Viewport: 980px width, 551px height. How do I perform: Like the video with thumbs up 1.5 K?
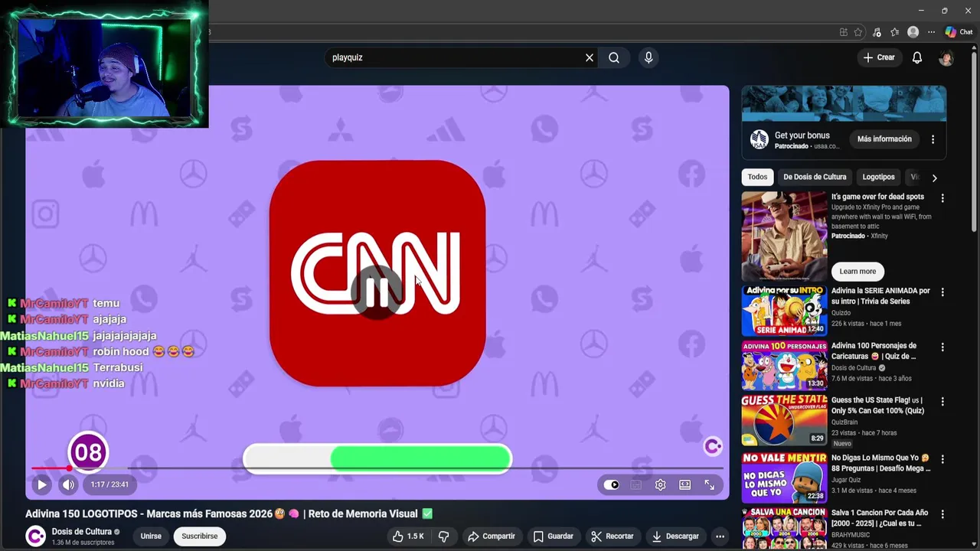(x=408, y=536)
